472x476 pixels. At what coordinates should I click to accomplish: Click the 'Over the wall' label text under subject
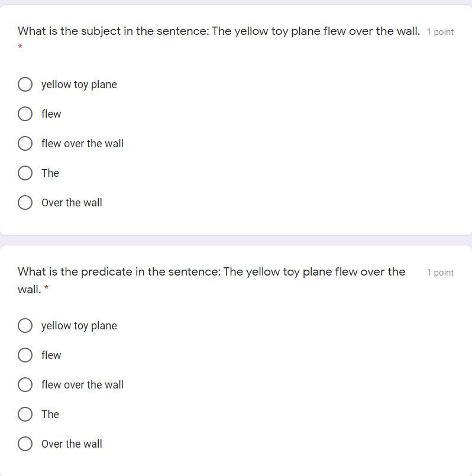click(72, 203)
